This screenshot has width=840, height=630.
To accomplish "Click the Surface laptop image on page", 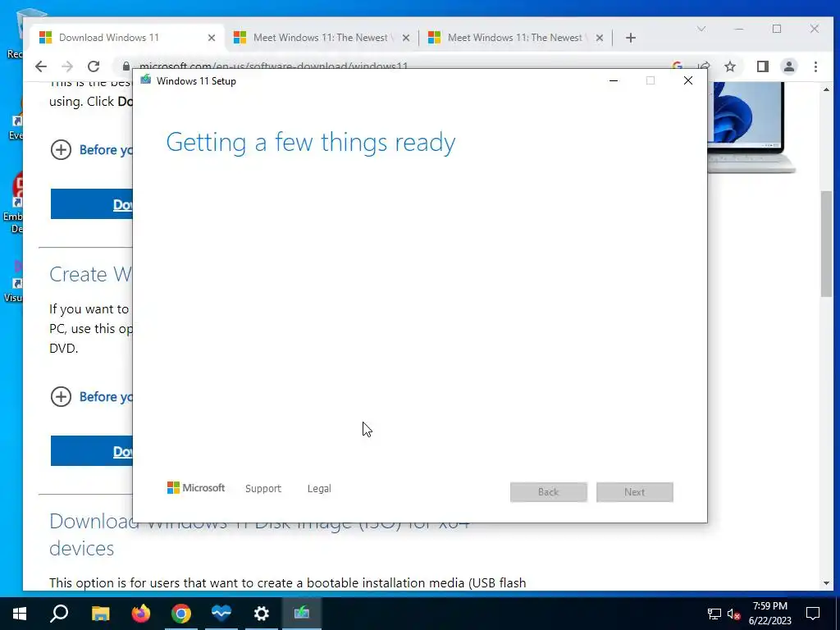I will click(751, 127).
